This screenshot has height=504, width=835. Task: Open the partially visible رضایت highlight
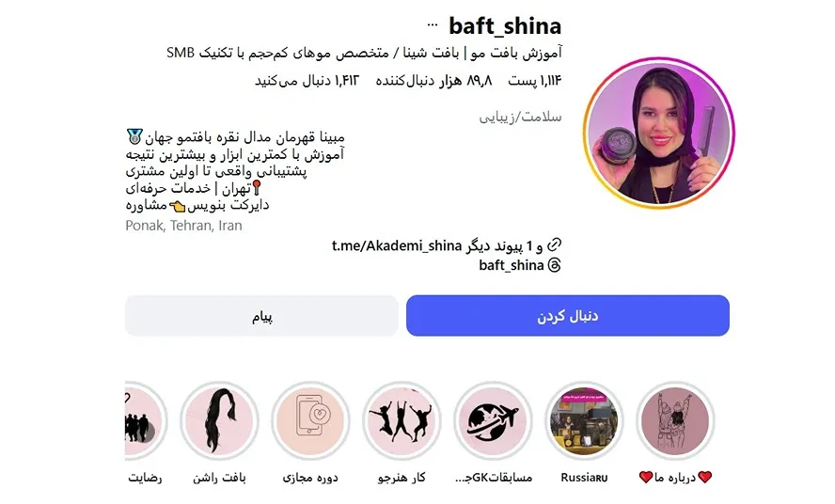tap(146, 421)
